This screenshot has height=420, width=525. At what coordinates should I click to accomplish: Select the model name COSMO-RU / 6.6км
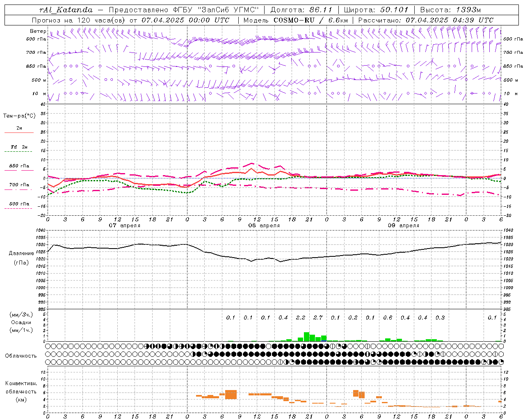coord(310,20)
